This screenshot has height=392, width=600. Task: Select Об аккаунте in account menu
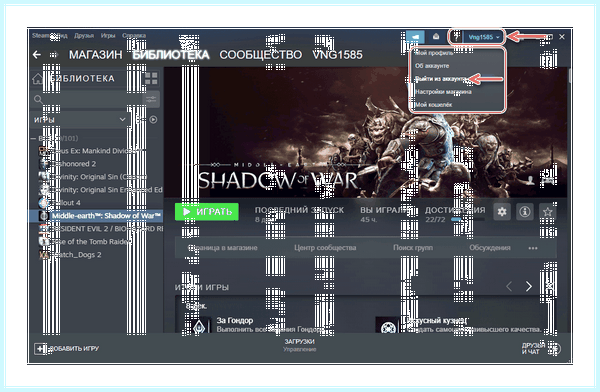point(432,66)
